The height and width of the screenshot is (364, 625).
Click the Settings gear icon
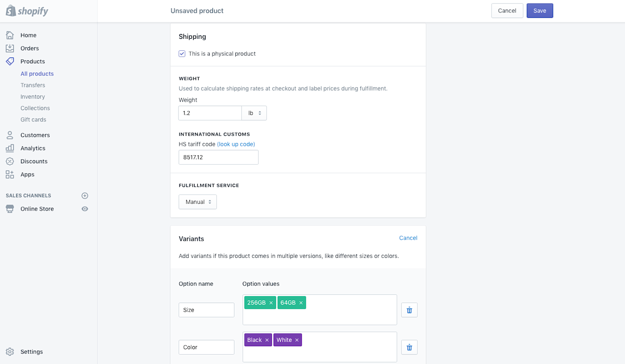(x=10, y=352)
